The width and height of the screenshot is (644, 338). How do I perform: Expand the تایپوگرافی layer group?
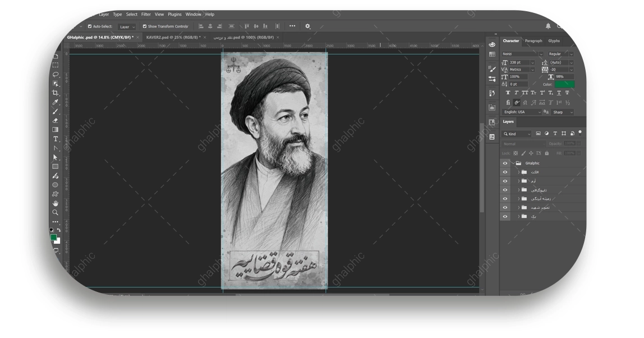(518, 190)
